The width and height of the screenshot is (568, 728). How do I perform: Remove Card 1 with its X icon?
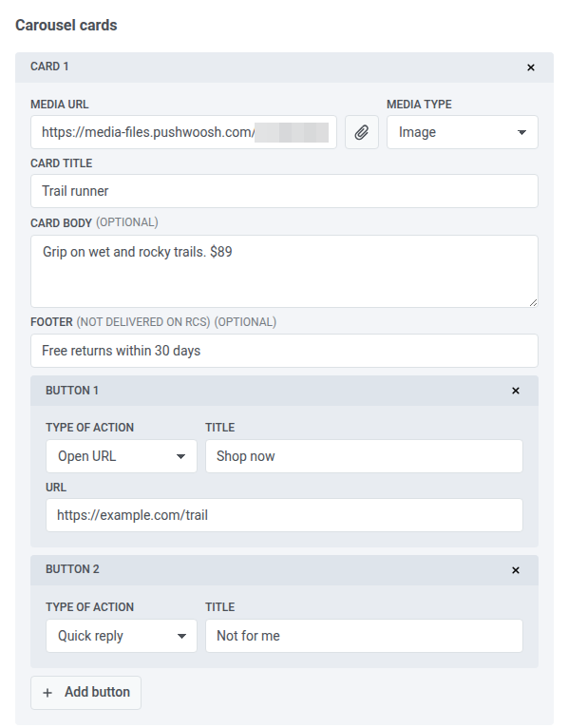[x=531, y=67]
